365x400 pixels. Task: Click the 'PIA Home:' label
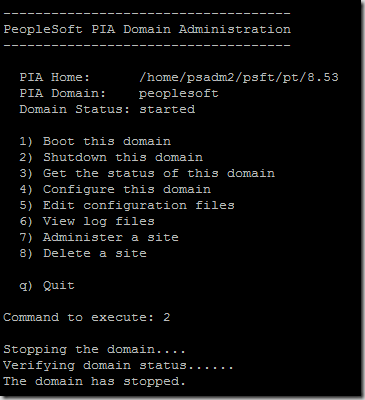pos(55,77)
